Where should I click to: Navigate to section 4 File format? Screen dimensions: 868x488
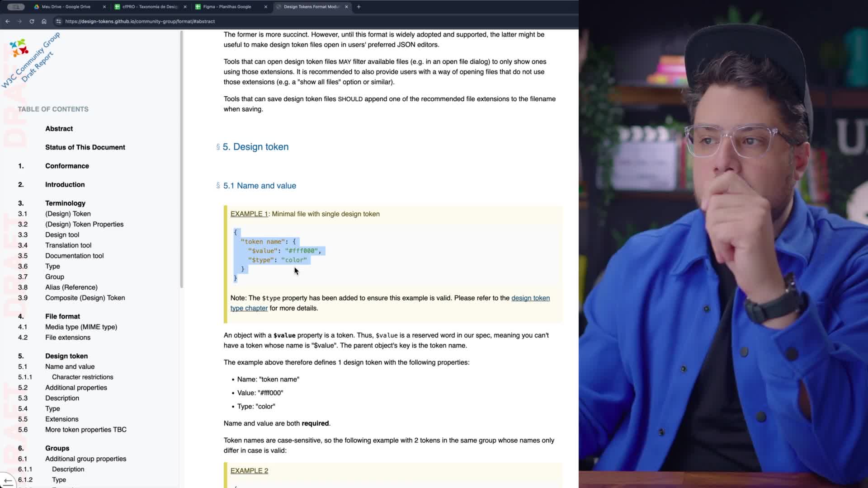tap(62, 316)
